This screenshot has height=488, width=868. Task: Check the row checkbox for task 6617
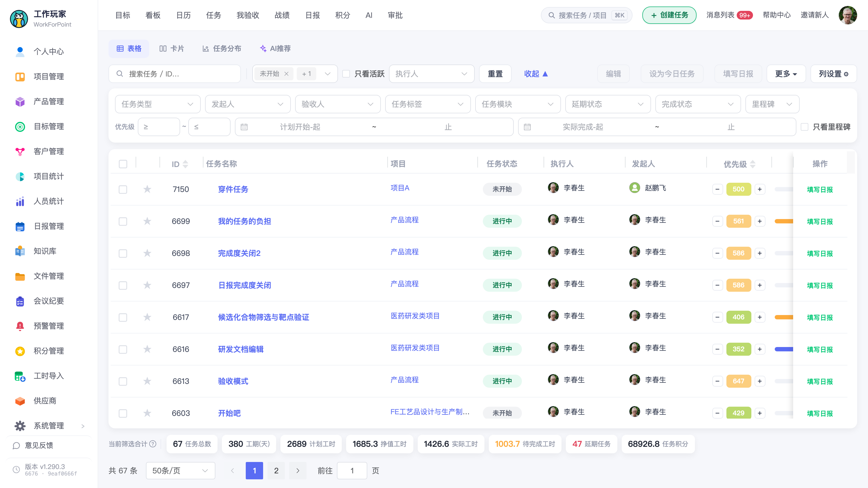pos(123,317)
